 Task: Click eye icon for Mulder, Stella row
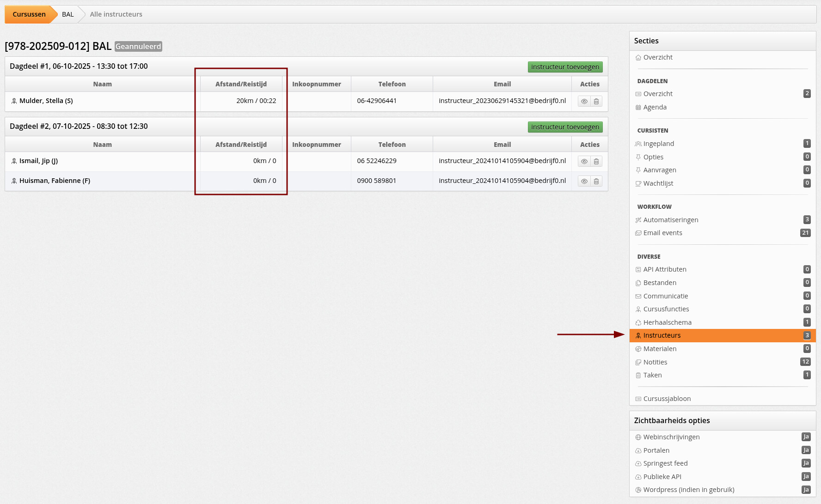(x=584, y=102)
